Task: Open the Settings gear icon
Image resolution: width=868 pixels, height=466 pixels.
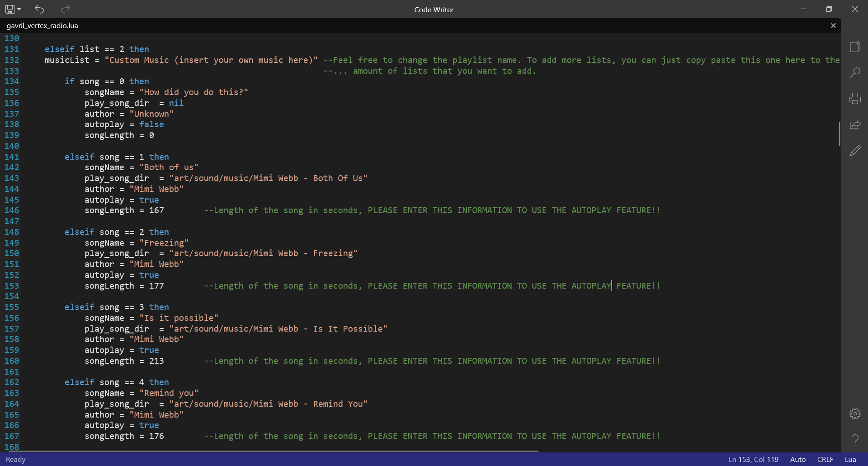Action: pos(855,414)
